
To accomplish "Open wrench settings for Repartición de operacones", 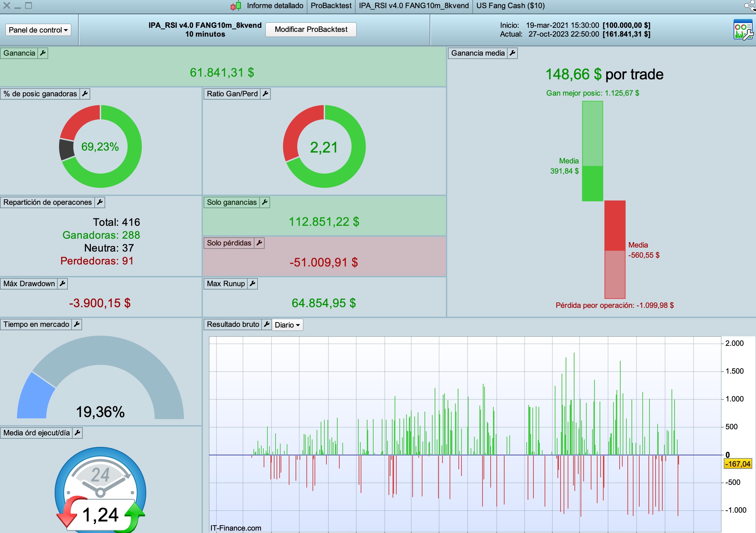I will [100, 202].
